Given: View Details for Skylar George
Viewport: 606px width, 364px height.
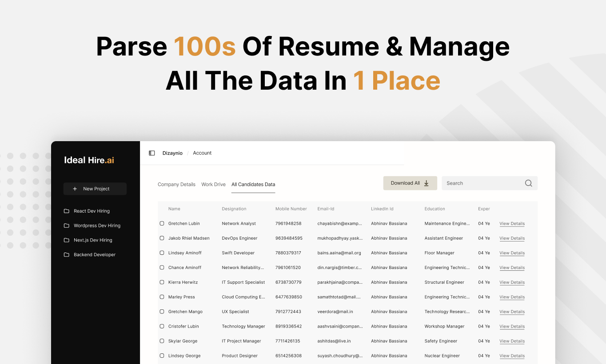Looking at the screenshot, I should (x=512, y=341).
